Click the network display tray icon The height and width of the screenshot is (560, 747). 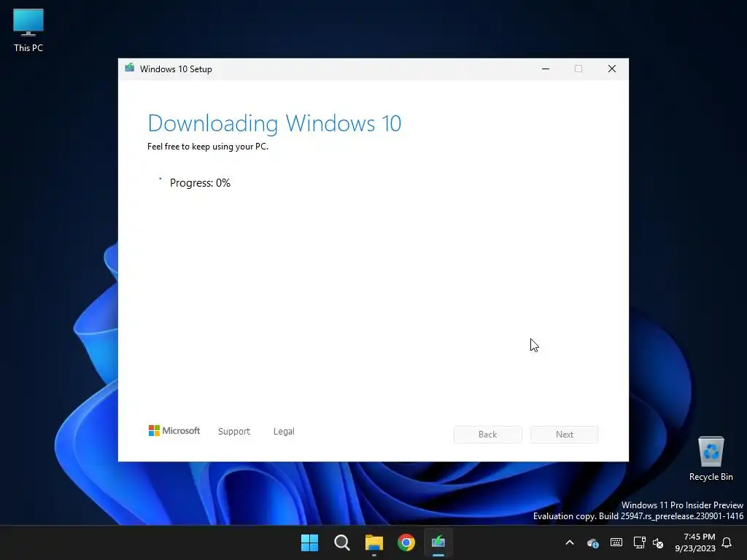coord(639,542)
